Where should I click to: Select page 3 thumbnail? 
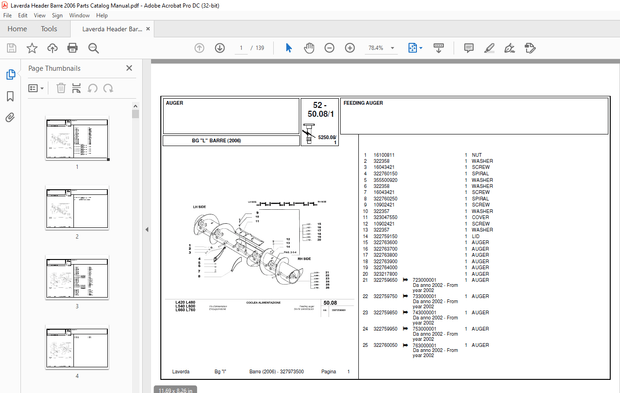click(x=77, y=278)
